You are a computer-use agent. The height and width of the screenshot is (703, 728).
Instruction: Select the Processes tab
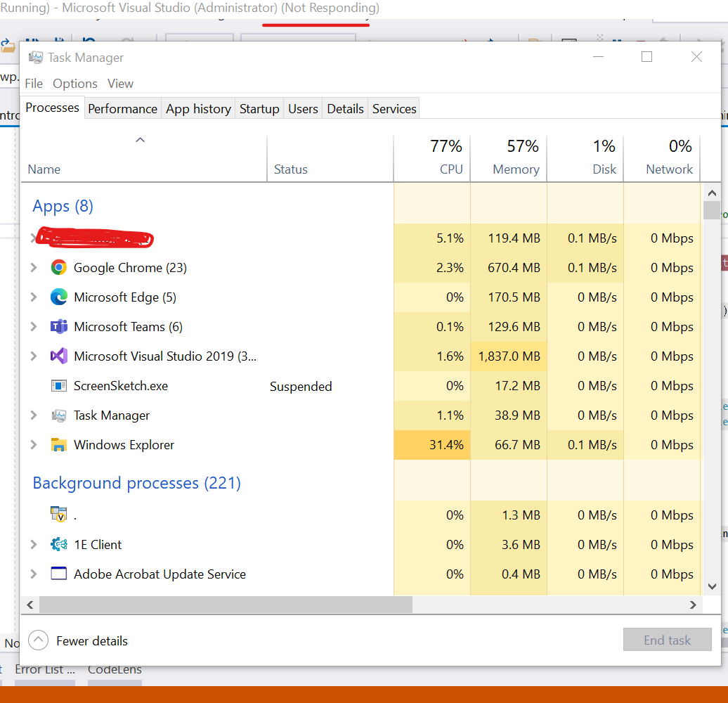tap(53, 108)
